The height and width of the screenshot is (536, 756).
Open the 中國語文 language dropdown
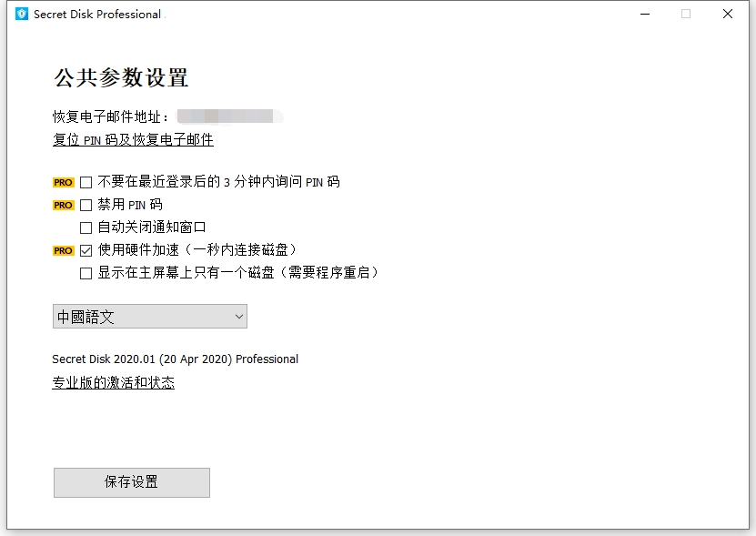[150, 317]
